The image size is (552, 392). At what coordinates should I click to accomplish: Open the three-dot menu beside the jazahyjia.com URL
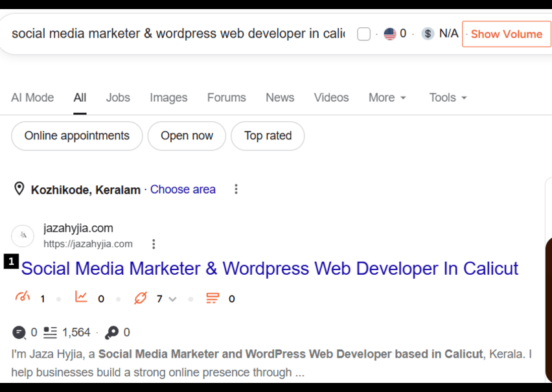tap(154, 244)
